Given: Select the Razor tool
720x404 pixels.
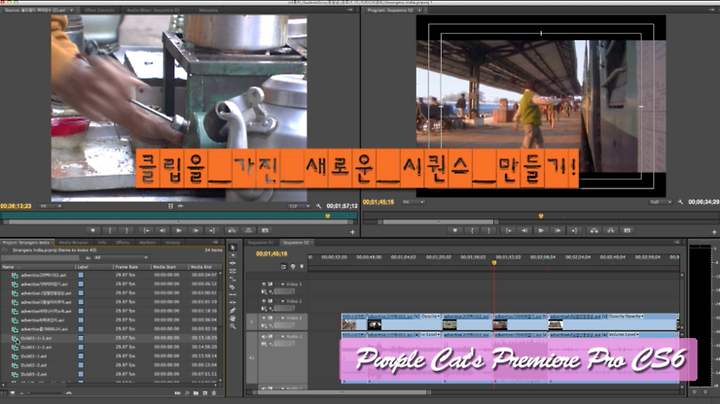Looking at the screenshot, I should point(233,287).
